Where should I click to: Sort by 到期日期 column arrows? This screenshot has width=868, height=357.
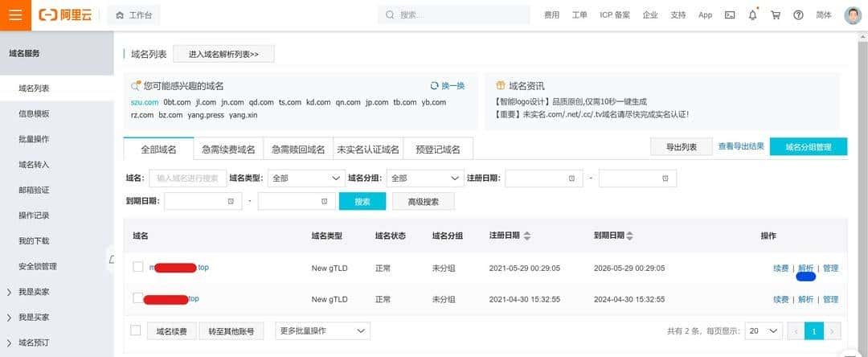[630, 236]
